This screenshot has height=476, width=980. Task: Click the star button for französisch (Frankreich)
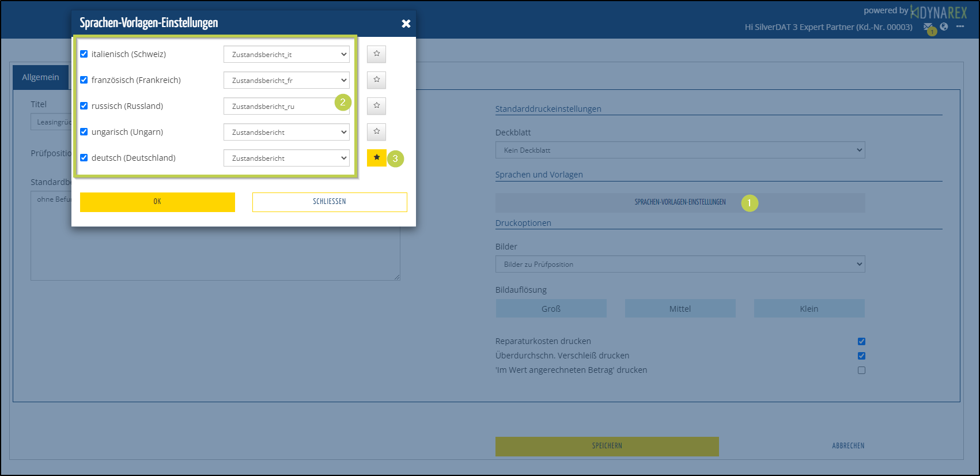pyautogui.click(x=376, y=80)
